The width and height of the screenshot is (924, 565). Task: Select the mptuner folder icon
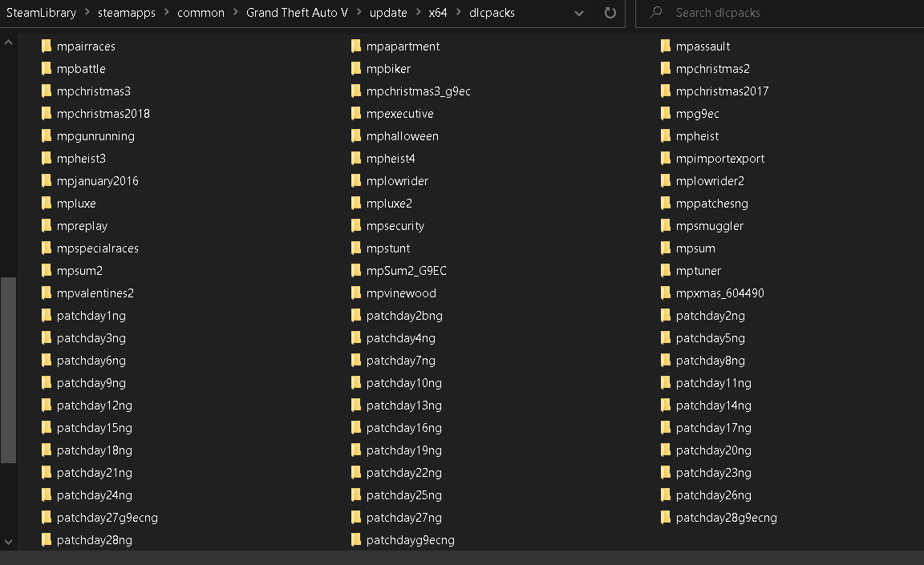(x=666, y=270)
